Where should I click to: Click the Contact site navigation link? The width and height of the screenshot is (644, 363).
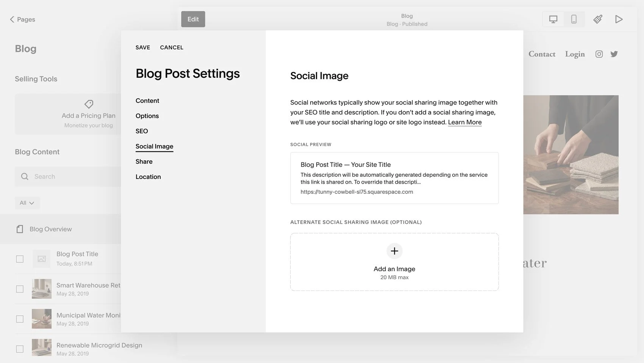542,54
